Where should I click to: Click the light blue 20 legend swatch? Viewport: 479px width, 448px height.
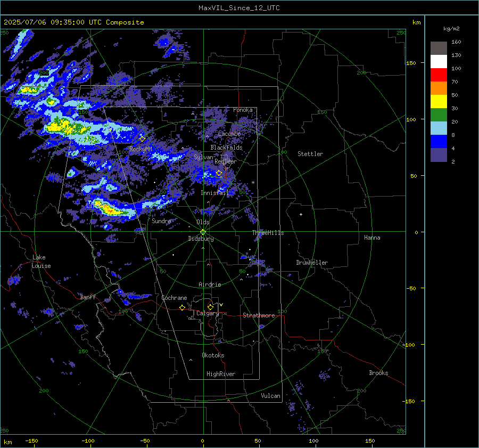439,128
